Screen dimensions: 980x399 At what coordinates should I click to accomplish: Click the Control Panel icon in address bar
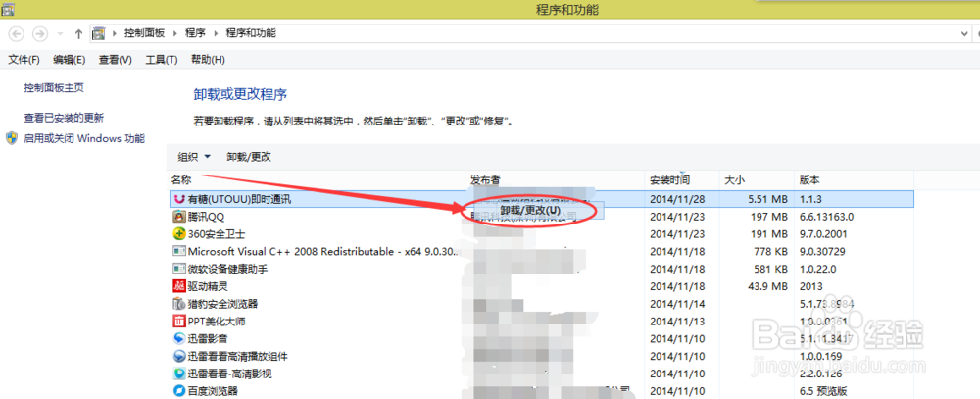[x=98, y=33]
